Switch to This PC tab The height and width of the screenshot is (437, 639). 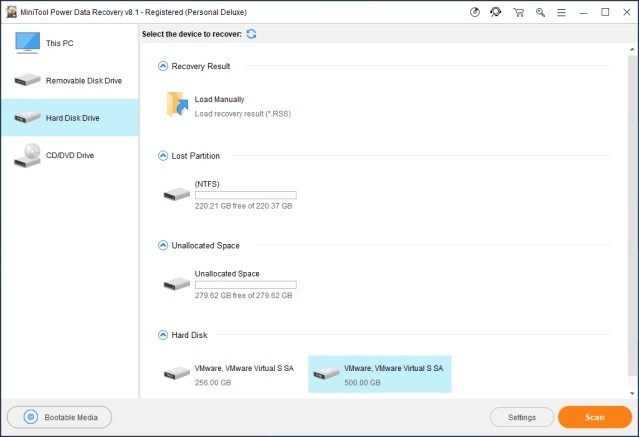tap(70, 43)
